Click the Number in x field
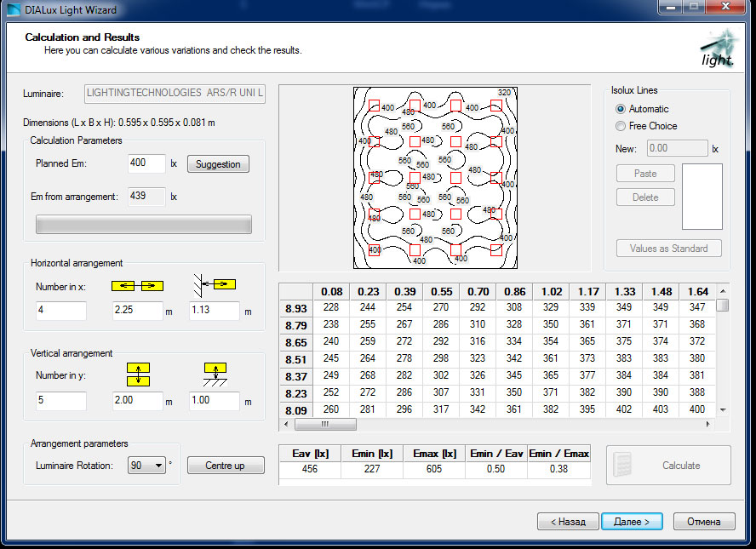756x549 pixels. point(60,311)
